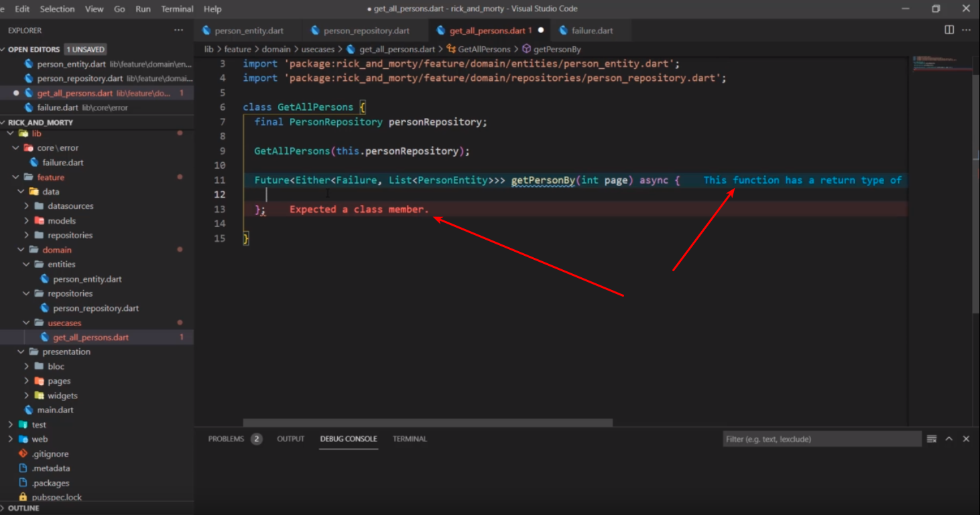Viewport: 980px width, 515px height.
Task: Open the OUTPUT panel tab
Action: [291, 439]
